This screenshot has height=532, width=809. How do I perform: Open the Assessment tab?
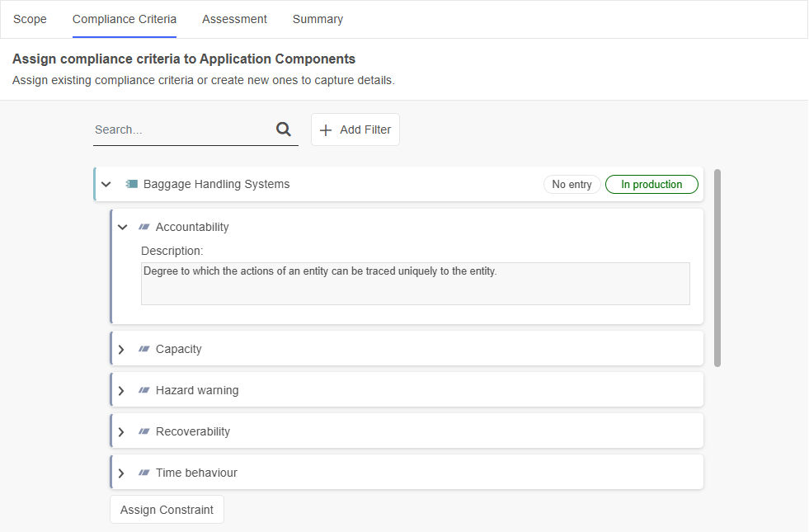coord(234,19)
